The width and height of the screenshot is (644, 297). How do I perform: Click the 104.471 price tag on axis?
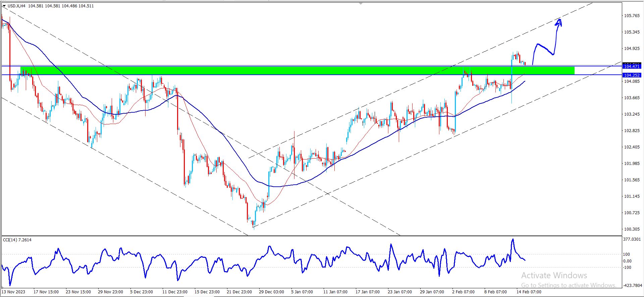point(632,66)
